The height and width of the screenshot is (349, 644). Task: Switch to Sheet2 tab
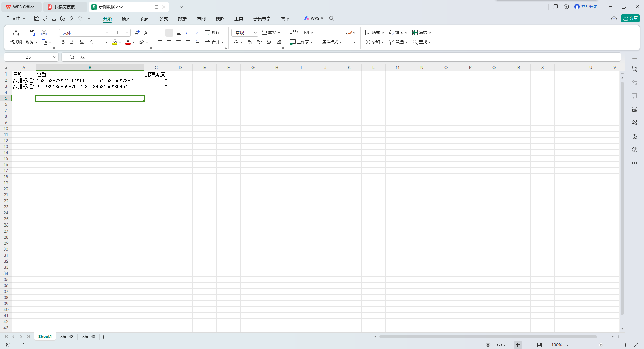[67, 337]
